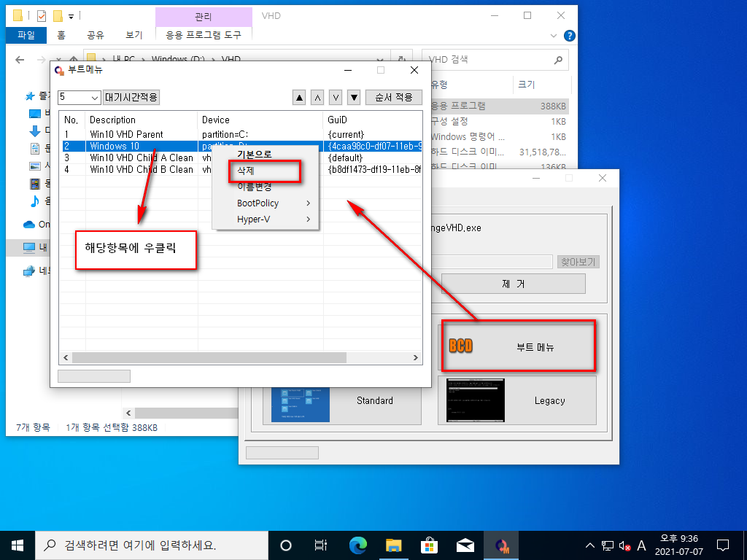This screenshot has height=560, width=747.
Task: Open the 홈 ribbon tab
Action: [61, 35]
